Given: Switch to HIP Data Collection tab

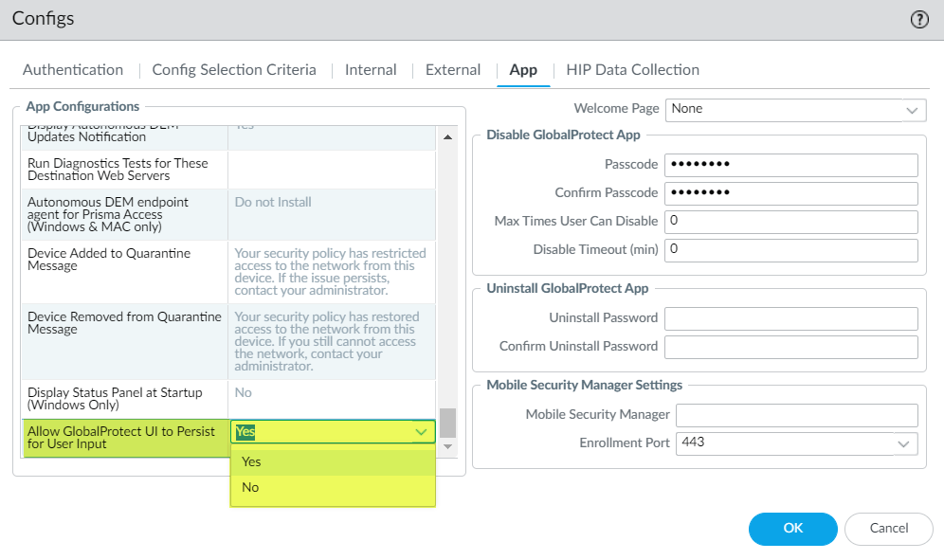Looking at the screenshot, I should point(632,70).
